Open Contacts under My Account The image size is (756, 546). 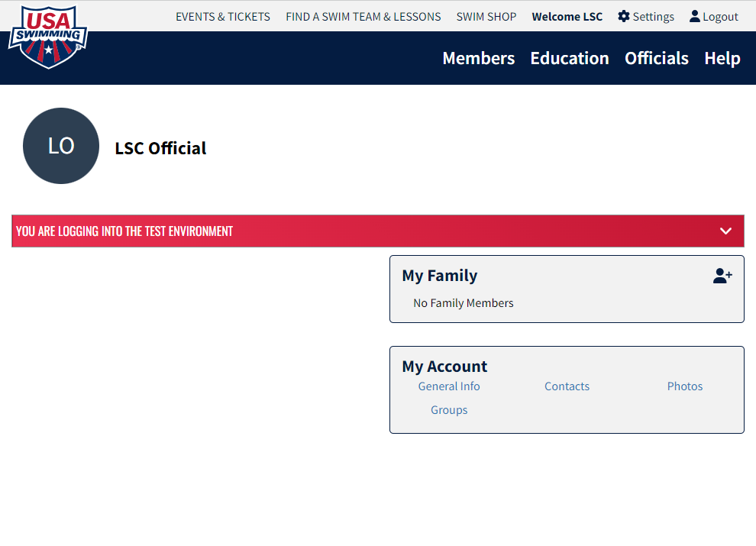pos(567,386)
